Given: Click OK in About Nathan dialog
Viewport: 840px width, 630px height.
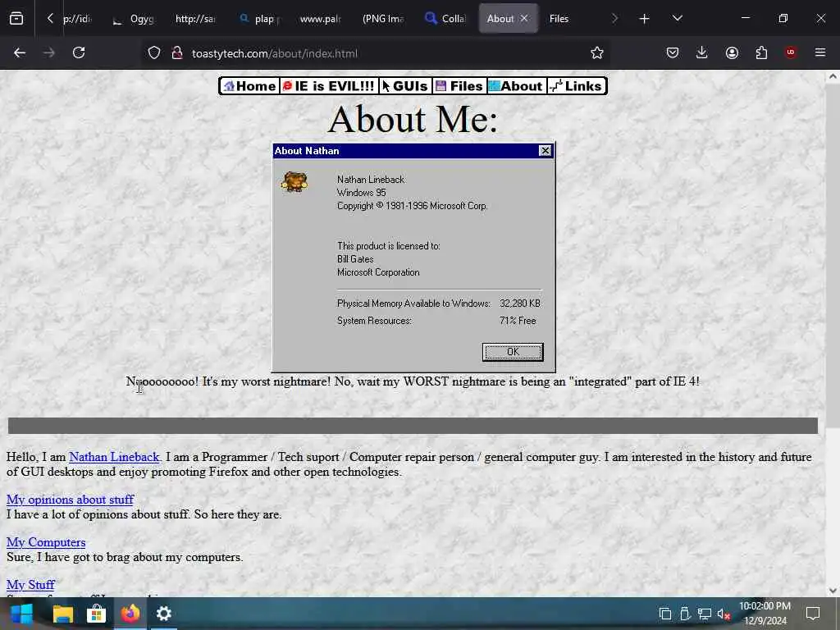Looking at the screenshot, I should pos(513,352).
